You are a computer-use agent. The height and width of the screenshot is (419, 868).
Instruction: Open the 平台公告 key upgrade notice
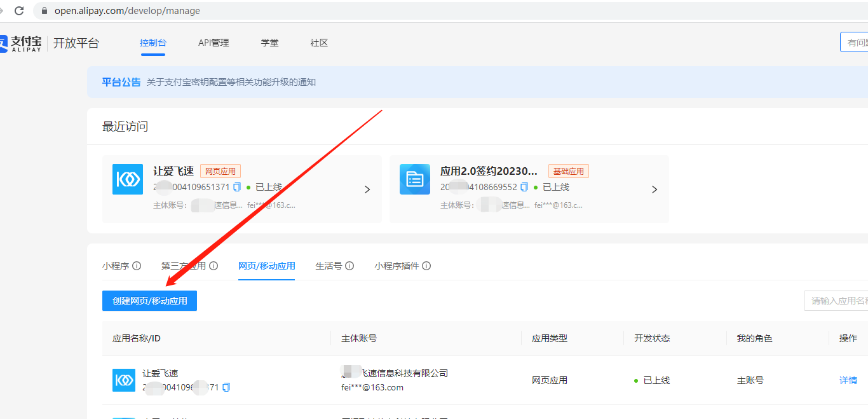click(x=231, y=82)
